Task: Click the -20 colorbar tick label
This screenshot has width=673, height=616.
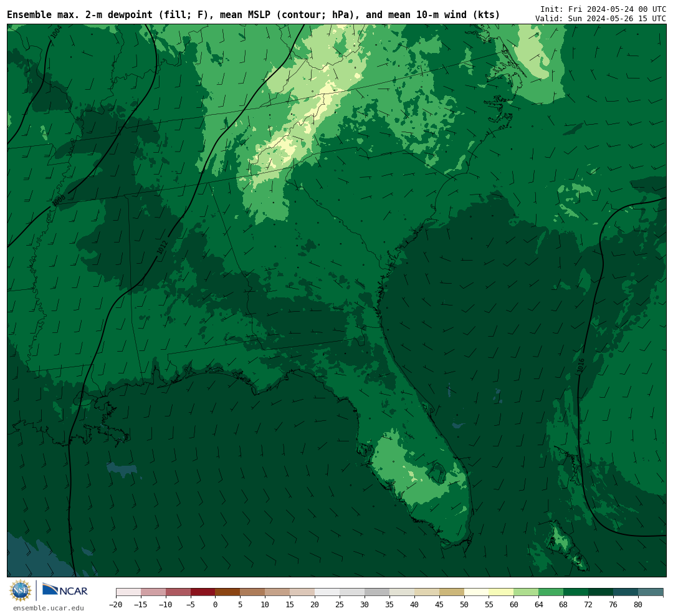Action: coord(116,604)
